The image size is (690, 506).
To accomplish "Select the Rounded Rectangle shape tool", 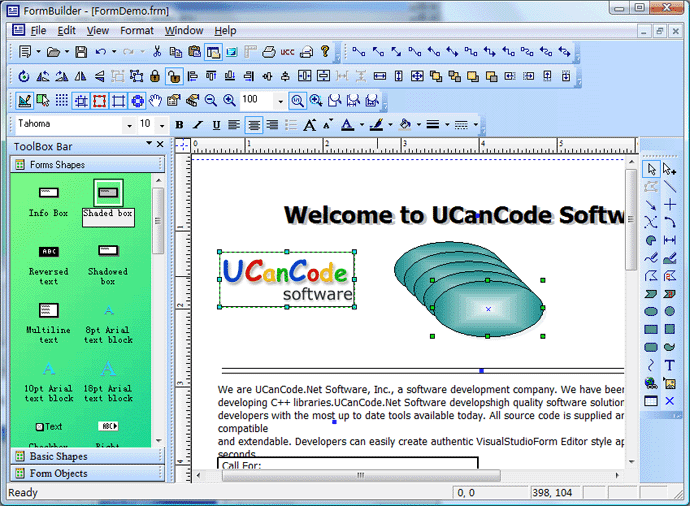I will 651,348.
